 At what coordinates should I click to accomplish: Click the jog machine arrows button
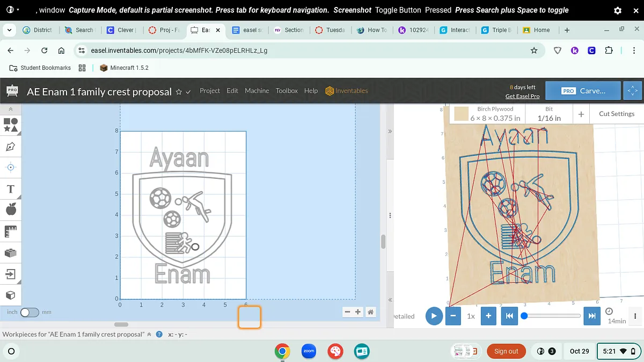[633, 91]
